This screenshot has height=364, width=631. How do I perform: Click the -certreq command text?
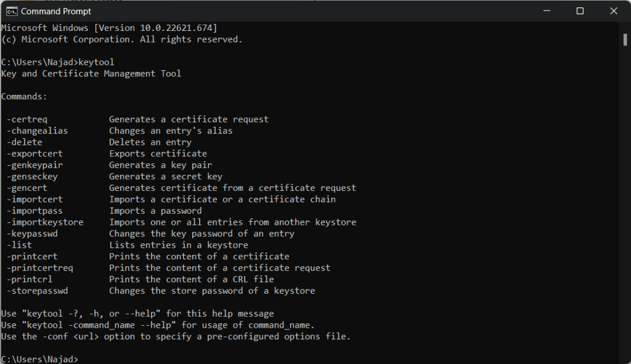point(25,119)
